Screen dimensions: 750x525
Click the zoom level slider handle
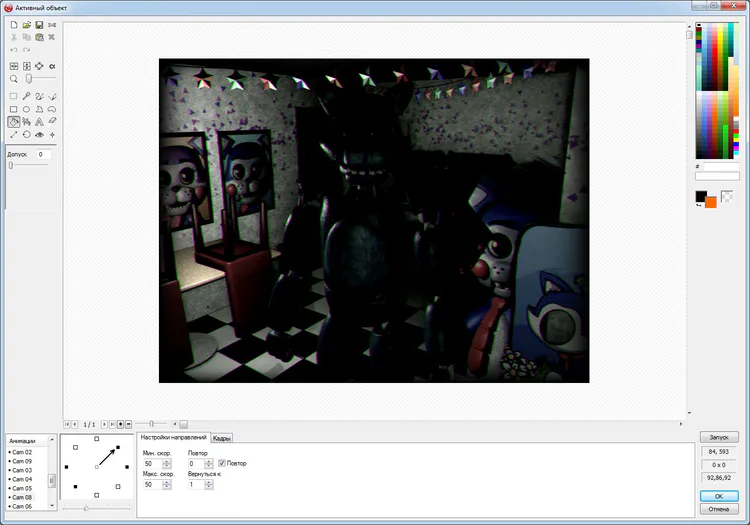(29, 78)
